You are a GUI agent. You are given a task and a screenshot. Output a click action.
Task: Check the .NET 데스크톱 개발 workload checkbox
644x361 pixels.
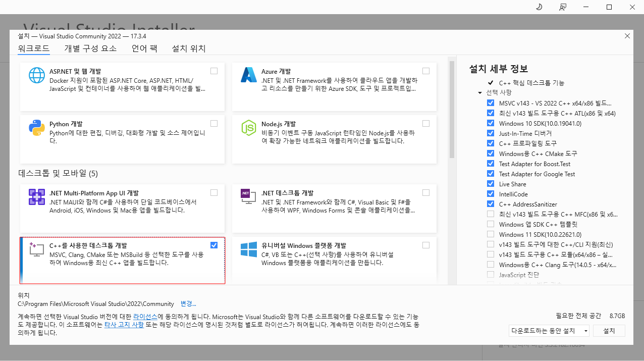coord(426,192)
